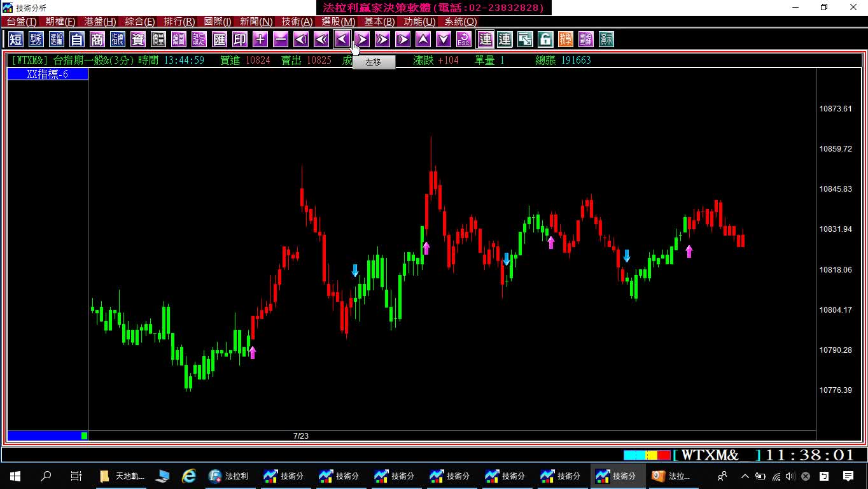
Task: Click the red block in status color strip
Action: pos(664,455)
